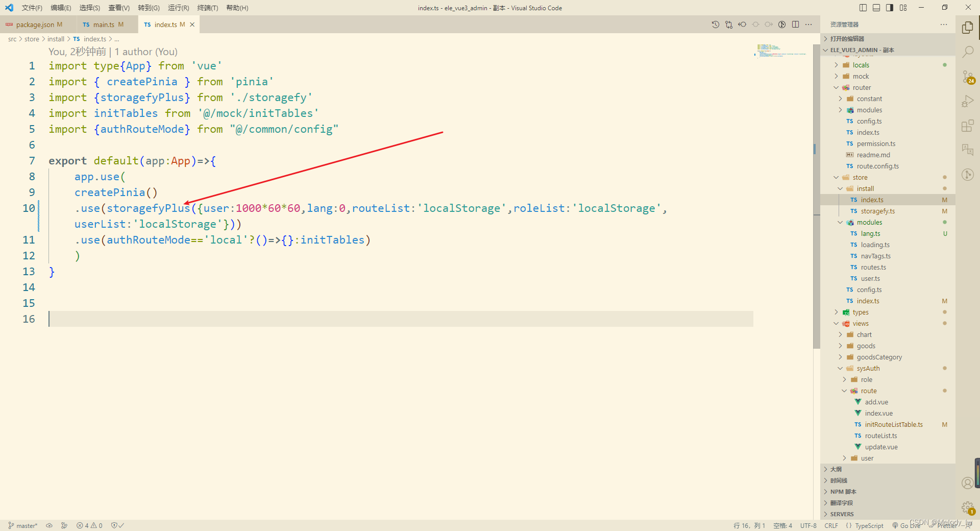Click the compare changes icon in editor toolbar
The image size is (980, 531).
[x=729, y=25]
